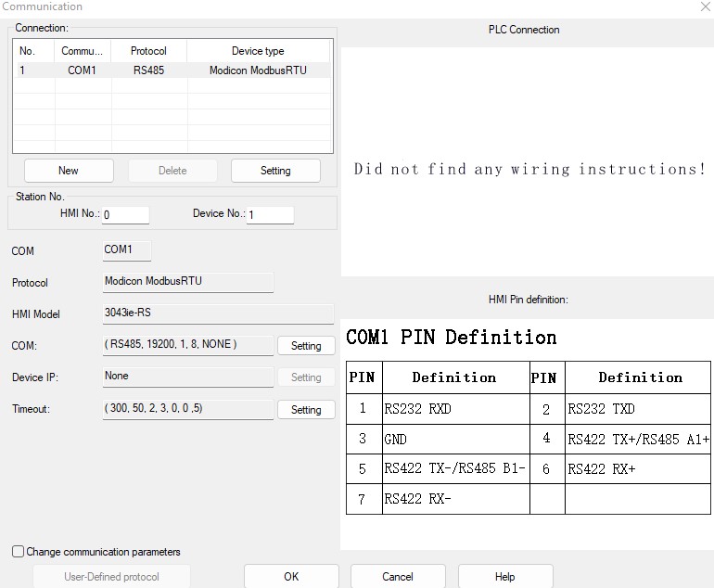Screen dimensions: 714x588
Task: Open the Help button
Action: coord(505,577)
